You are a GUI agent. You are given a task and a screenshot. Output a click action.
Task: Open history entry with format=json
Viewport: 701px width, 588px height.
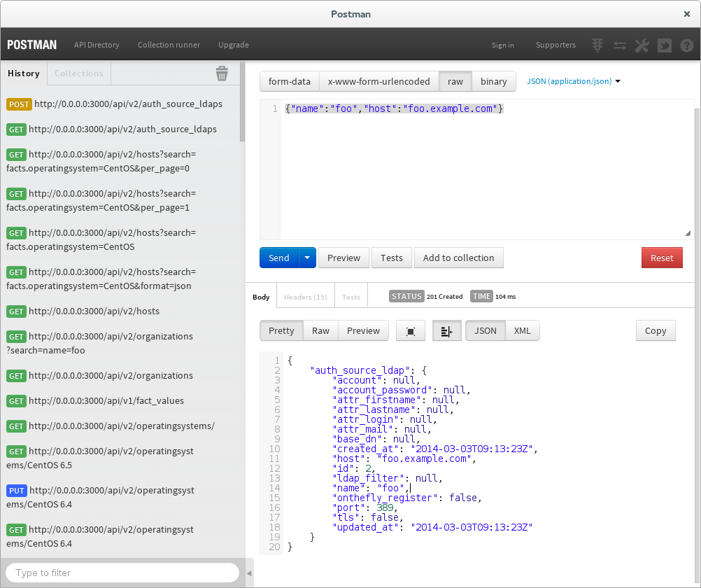pos(101,279)
